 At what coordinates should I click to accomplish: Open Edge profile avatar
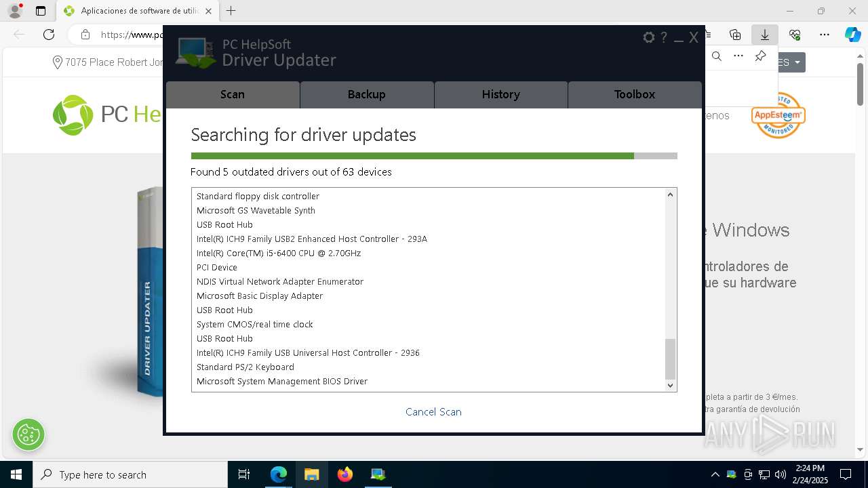pos(15,11)
